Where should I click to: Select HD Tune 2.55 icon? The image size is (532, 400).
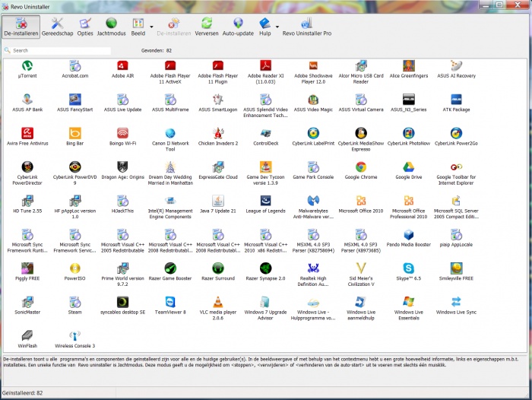pyautogui.click(x=27, y=200)
